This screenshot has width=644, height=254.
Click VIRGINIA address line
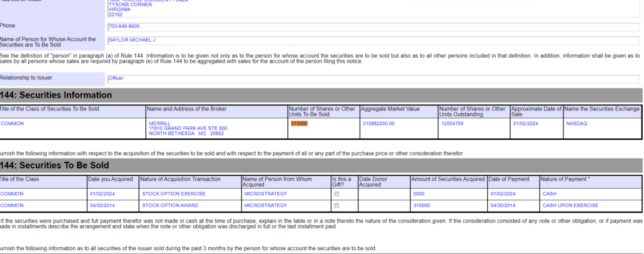119,9
